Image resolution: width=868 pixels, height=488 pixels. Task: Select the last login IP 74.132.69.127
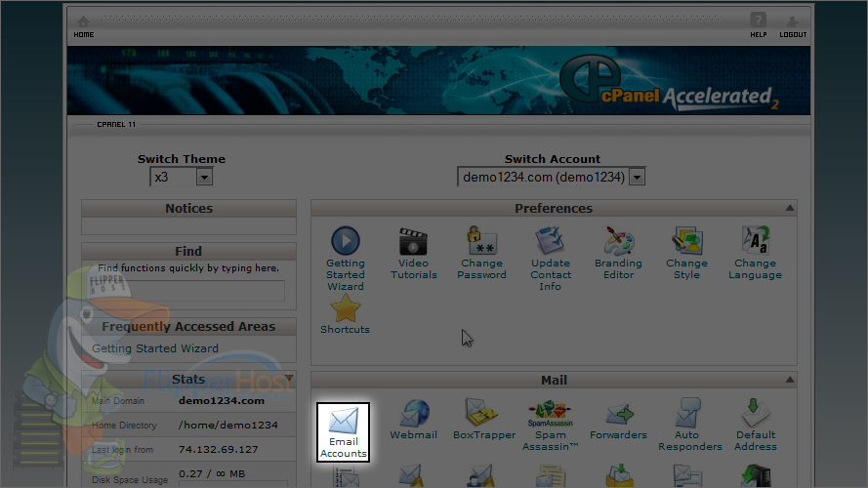218,449
